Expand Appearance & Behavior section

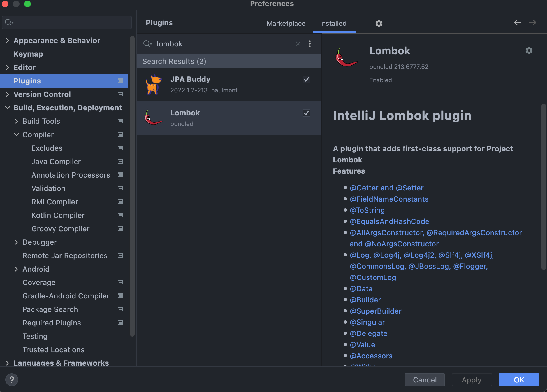[x=8, y=41]
